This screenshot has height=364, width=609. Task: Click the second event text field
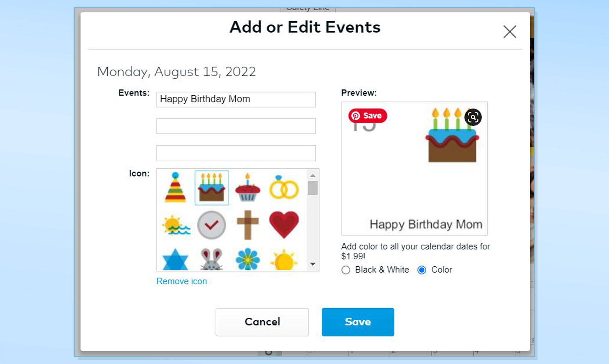[x=236, y=126]
